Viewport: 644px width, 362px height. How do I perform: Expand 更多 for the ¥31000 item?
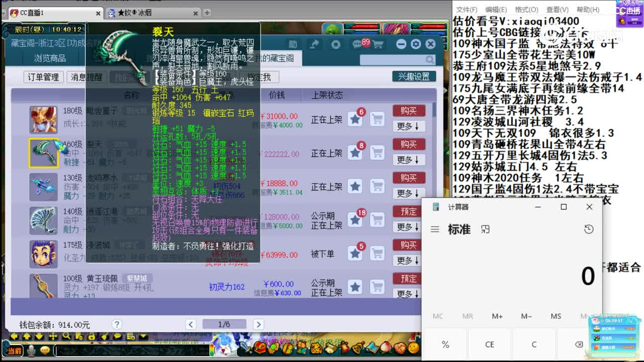coord(408,126)
